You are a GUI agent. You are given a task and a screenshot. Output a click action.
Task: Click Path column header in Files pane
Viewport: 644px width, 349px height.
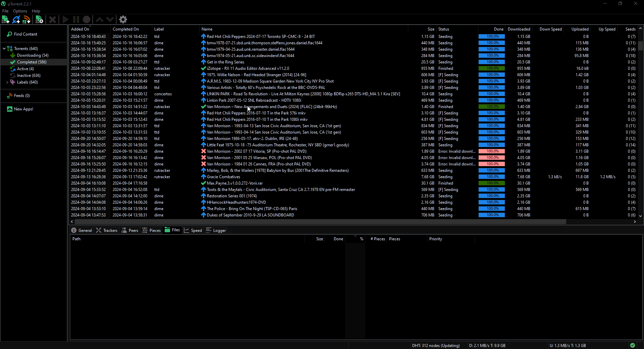pos(187,239)
